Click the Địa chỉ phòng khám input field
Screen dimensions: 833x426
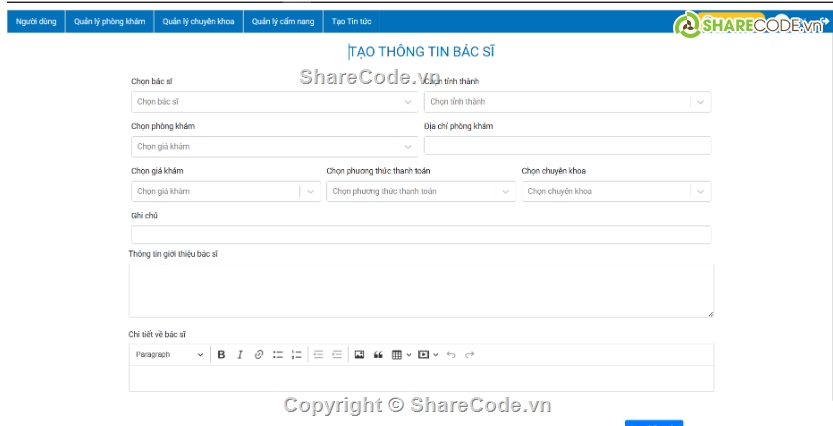click(x=567, y=146)
